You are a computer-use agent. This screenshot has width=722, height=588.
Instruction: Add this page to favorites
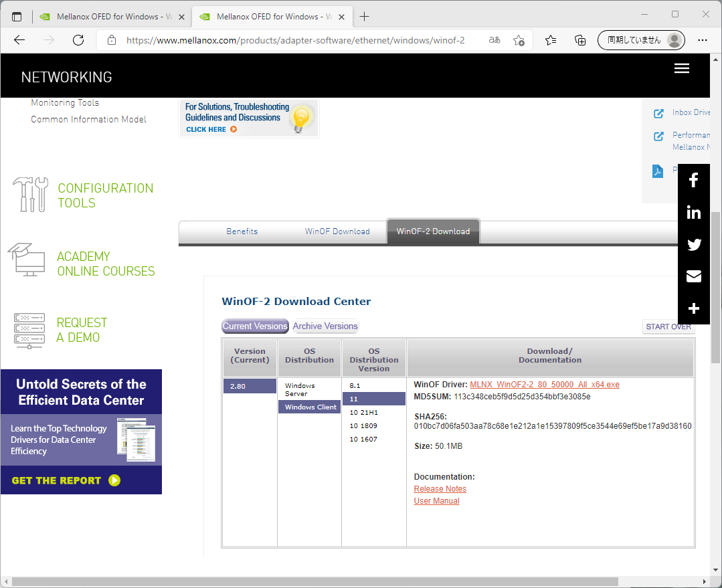(x=519, y=41)
